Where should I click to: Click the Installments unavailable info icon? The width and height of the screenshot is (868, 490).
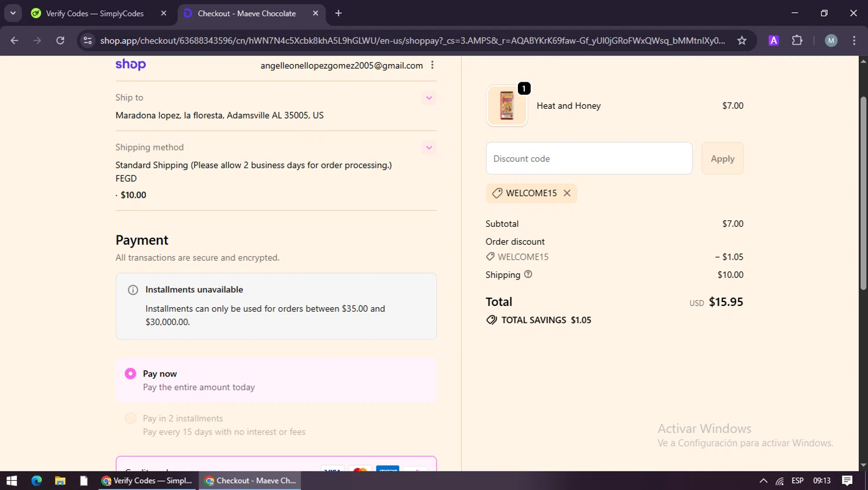tap(133, 290)
